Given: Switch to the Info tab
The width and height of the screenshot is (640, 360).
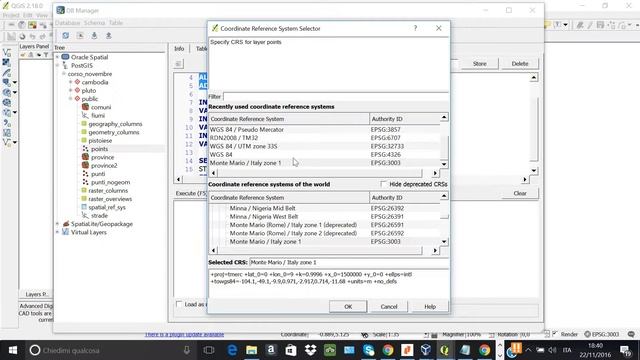Looking at the screenshot, I should coord(179,49).
